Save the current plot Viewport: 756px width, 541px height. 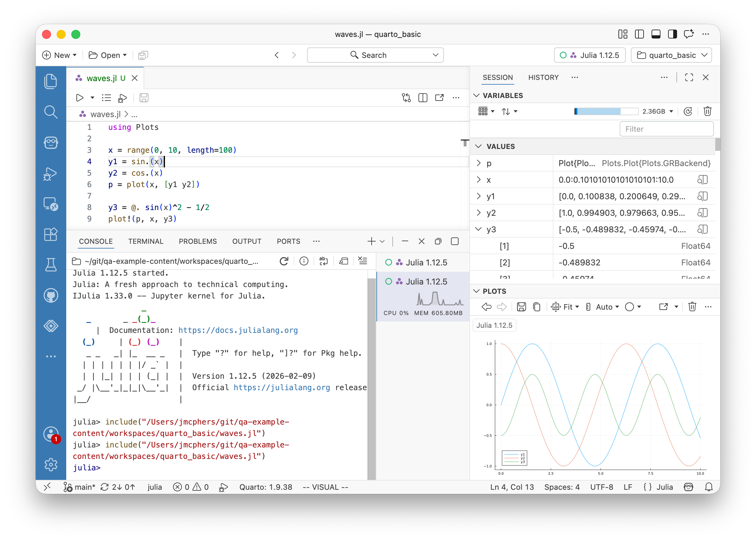(x=521, y=307)
